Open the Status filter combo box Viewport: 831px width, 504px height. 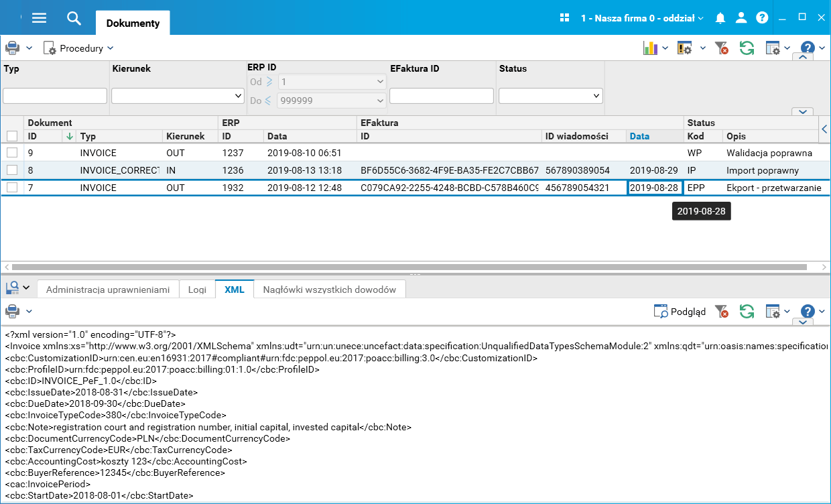coord(551,96)
